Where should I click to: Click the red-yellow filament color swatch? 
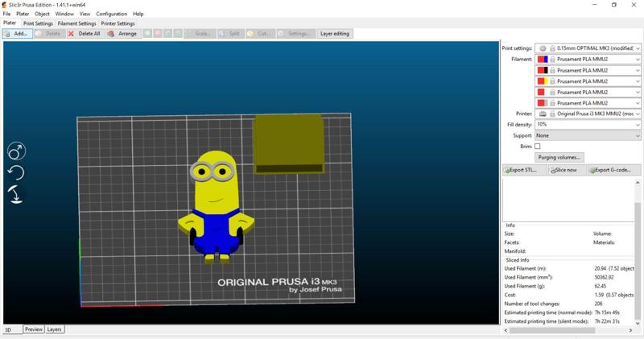(x=543, y=81)
